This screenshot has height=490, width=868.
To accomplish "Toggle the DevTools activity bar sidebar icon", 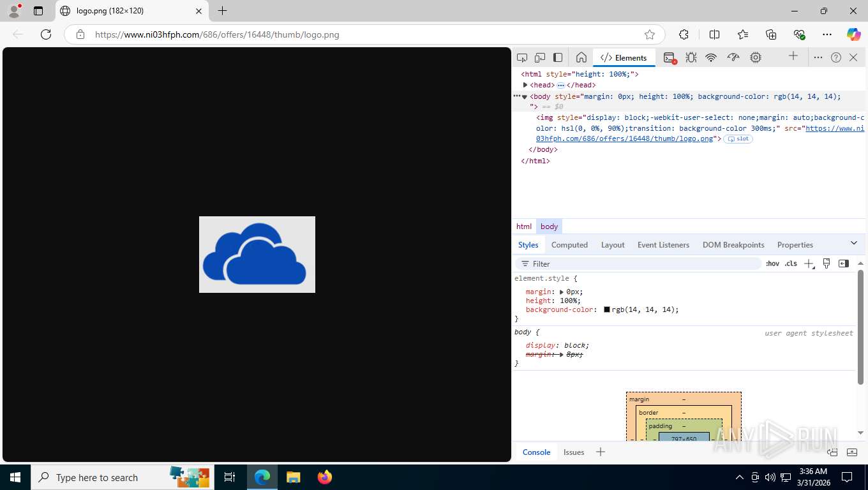I will 558,57.
